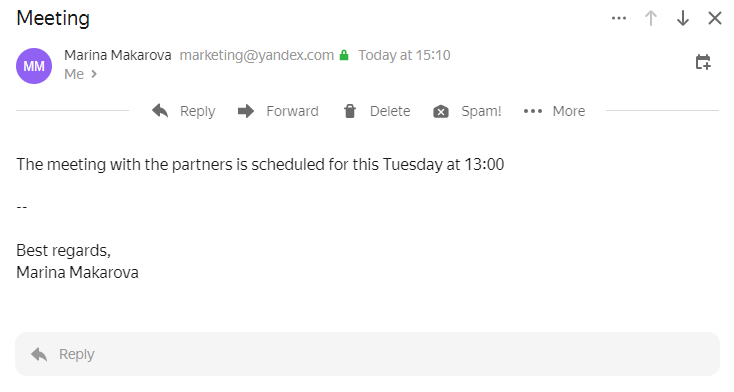Click the Delete trash can icon
This screenshot has width=734, height=392.
pyautogui.click(x=350, y=111)
